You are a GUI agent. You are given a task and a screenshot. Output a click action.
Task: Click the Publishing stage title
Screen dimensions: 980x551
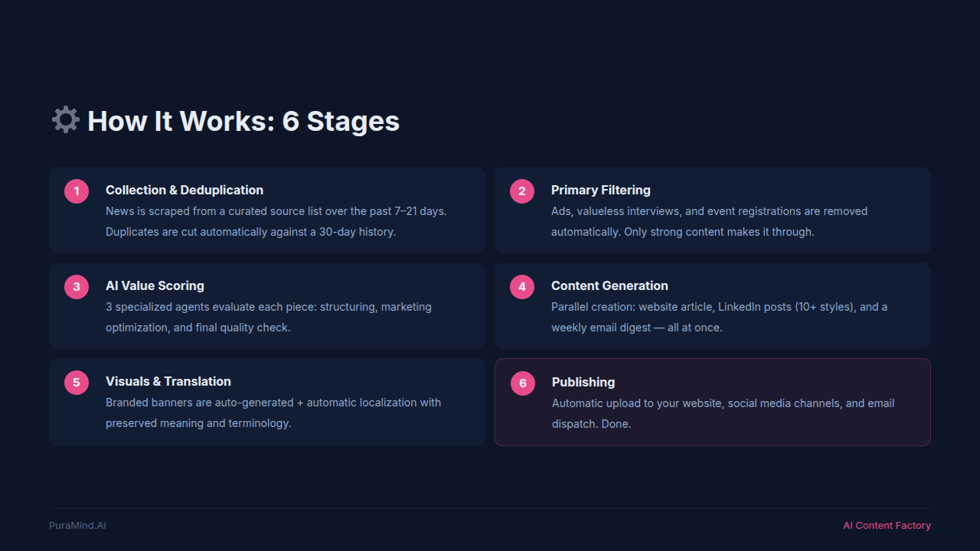(x=583, y=382)
